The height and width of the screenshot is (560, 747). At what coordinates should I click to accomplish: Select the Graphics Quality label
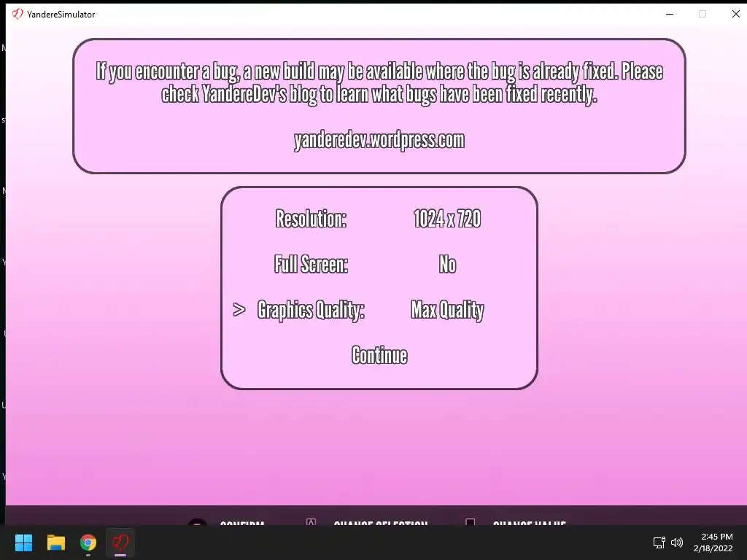pos(311,311)
